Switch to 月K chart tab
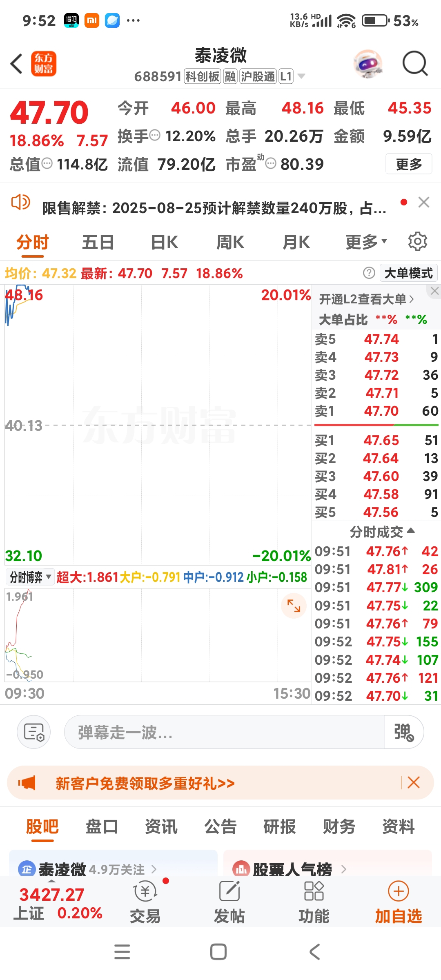Screen dimensions: 441x980 click(x=296, y=243)
